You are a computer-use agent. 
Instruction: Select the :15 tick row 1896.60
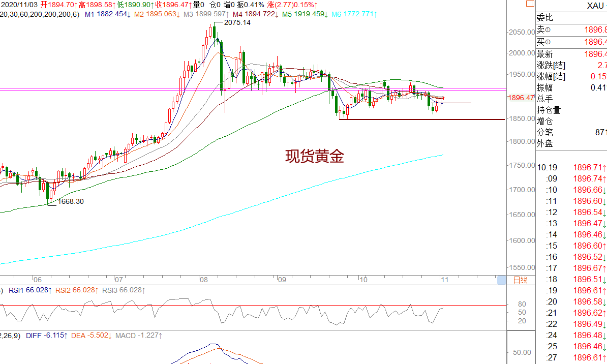[x=571, y=246]
